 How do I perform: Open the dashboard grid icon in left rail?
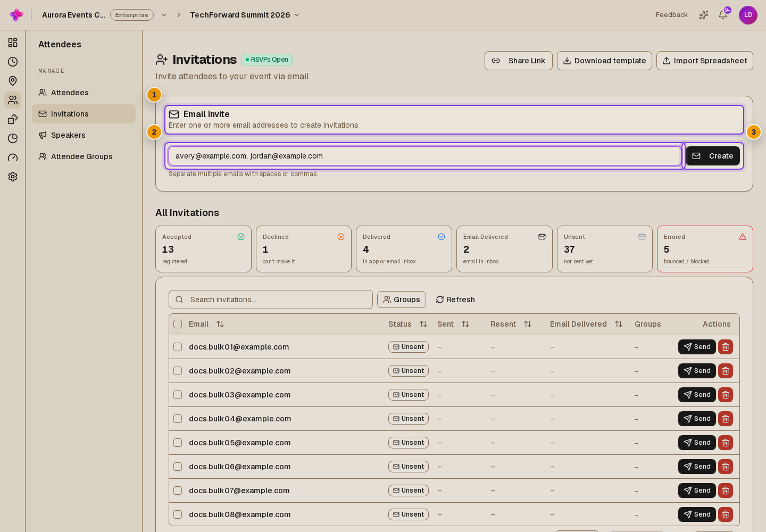(13, 43)
